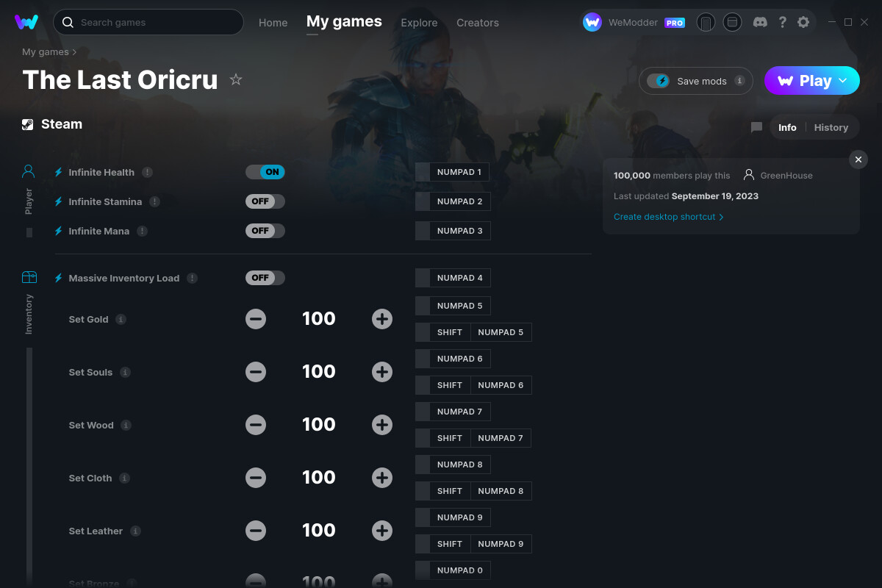Expand the My games breadcrumb chevron
882x588 pixels.
pyautogui.click(x=74, y=52)
